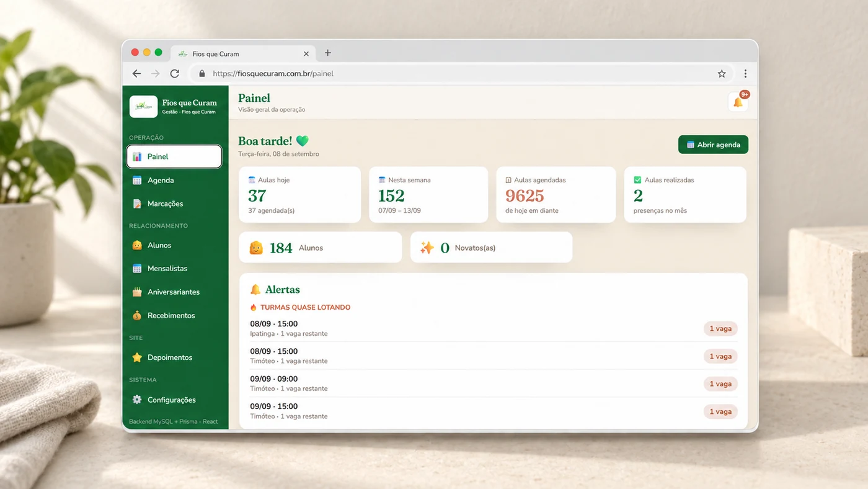Bookmark this page with the star icon

point(722,73)
